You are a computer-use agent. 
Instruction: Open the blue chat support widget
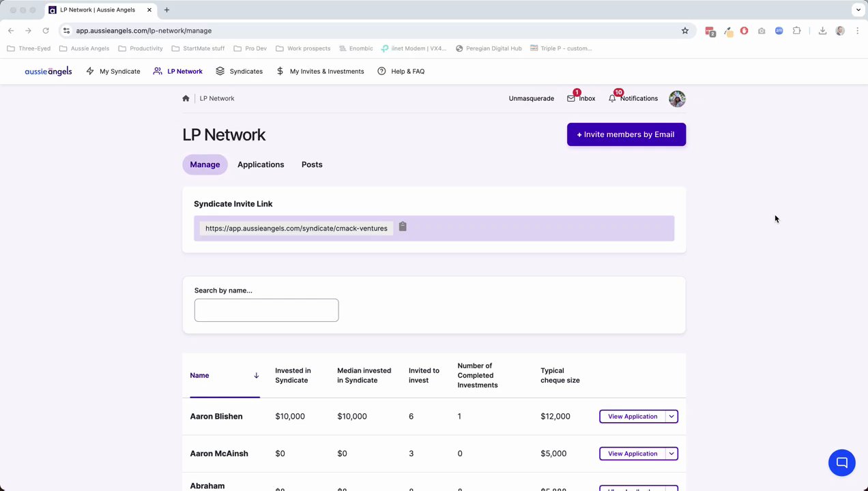coord(841,463)
